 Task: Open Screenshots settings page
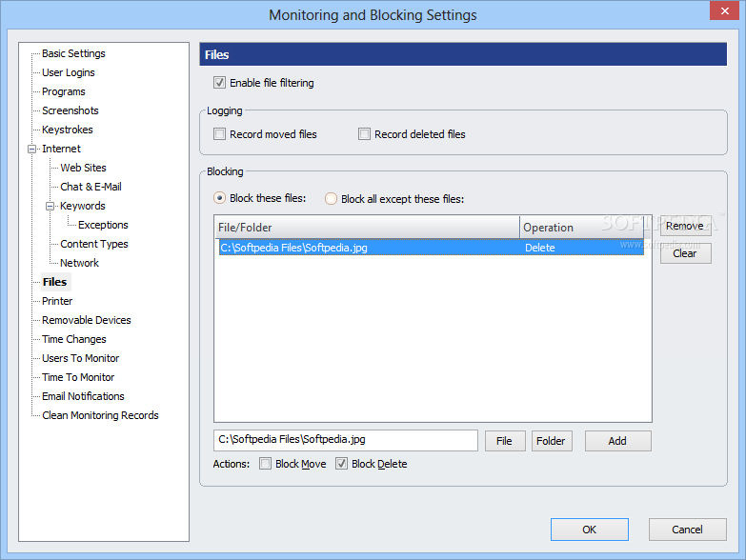click(70, 110)
